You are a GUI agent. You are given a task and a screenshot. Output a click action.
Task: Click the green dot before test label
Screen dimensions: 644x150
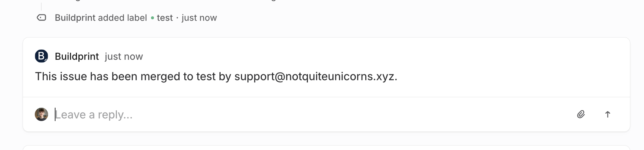152,18
